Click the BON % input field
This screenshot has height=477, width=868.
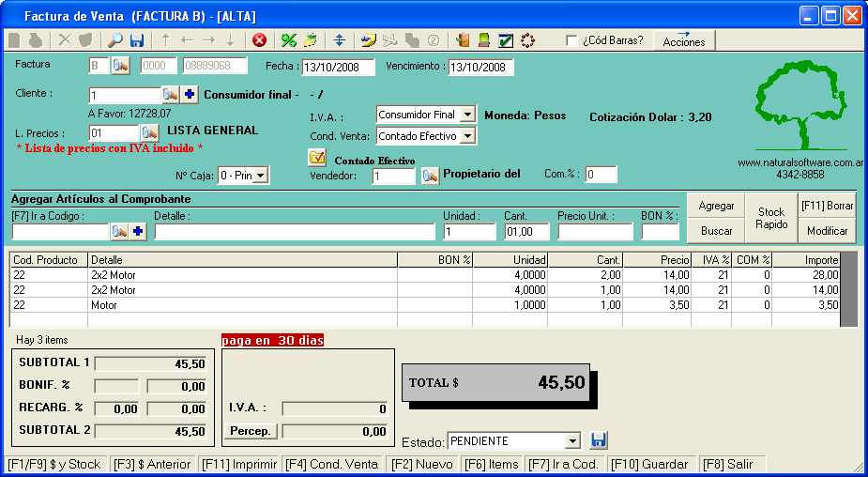point(660,232)
